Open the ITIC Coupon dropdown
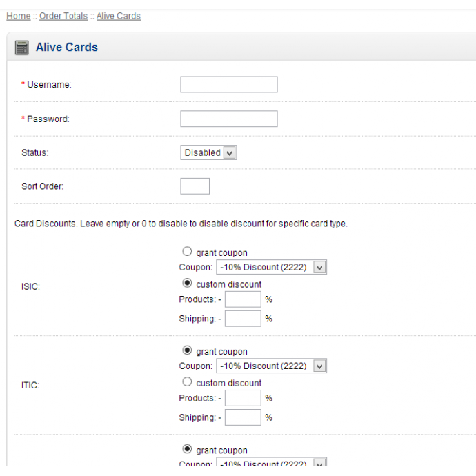The height and width of the screenshot is (476, 476). [271, 366]
